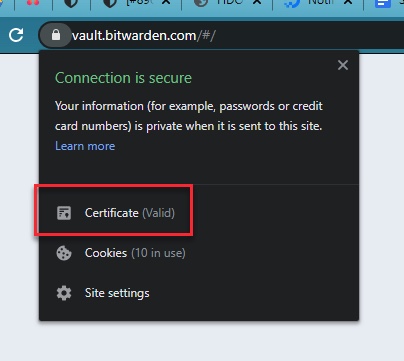Image resolution: width=404 pixels, height=361 pixels.
Task: Switch to the first shield-icon pinned tab
Action: [71, 3]
